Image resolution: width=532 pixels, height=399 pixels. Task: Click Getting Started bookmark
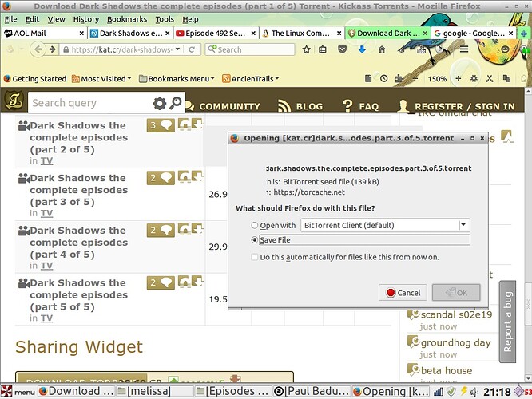(35, 79)
